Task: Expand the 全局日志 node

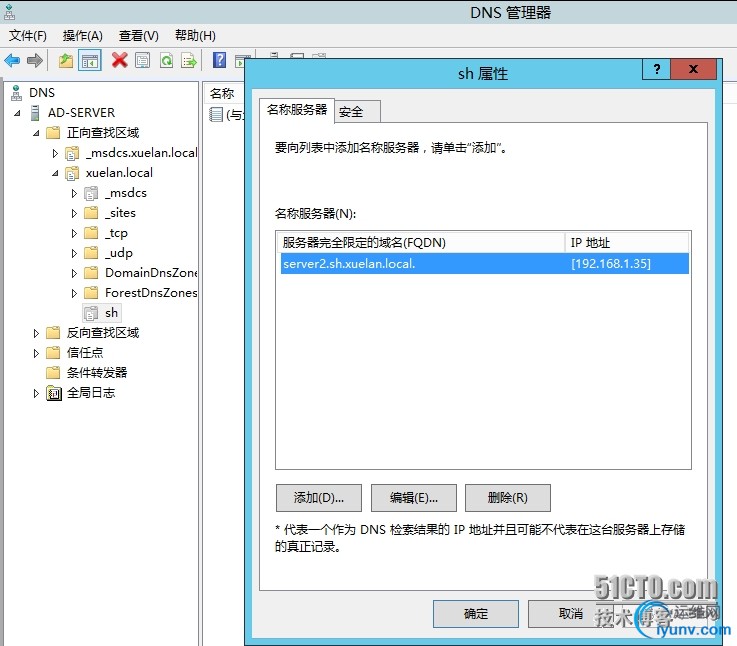Action: click(36, 393)
